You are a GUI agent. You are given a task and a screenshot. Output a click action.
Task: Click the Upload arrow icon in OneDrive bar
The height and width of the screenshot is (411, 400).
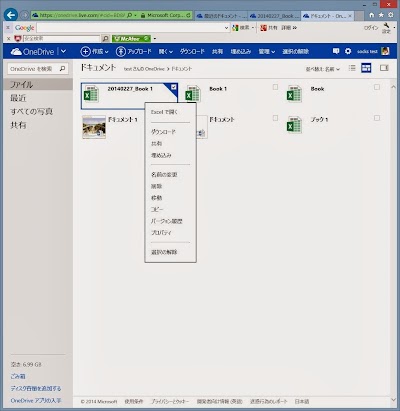(x=120, y=52)
